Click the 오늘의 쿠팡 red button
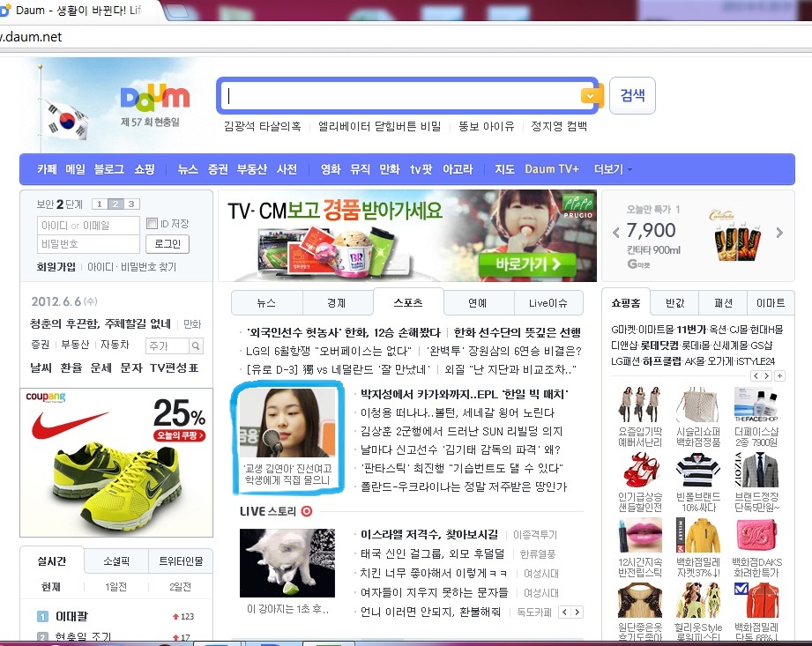The image size is (812, 646). coord(180,435)
